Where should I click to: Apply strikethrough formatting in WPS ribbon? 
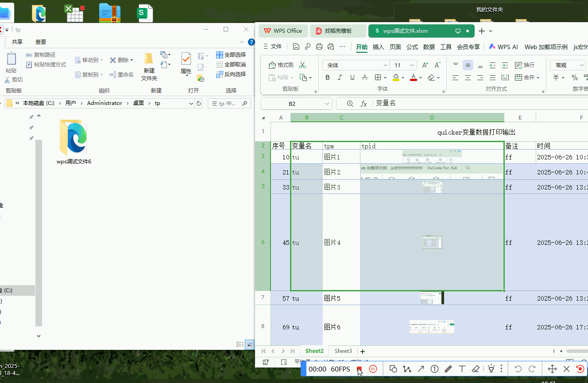[x=365, y=77]
